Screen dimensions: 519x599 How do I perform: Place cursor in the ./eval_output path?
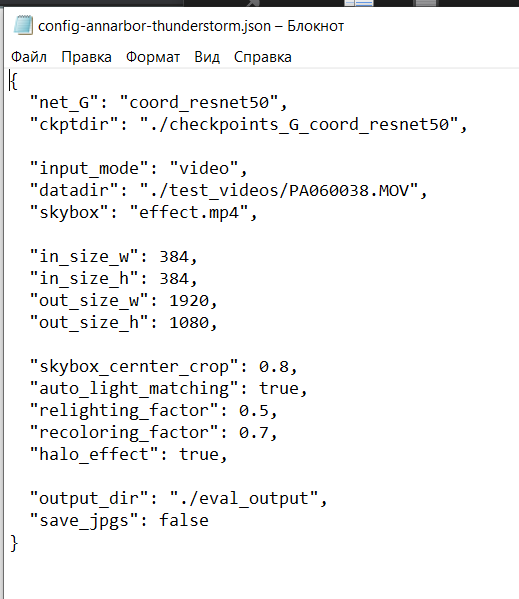(244, 499)
